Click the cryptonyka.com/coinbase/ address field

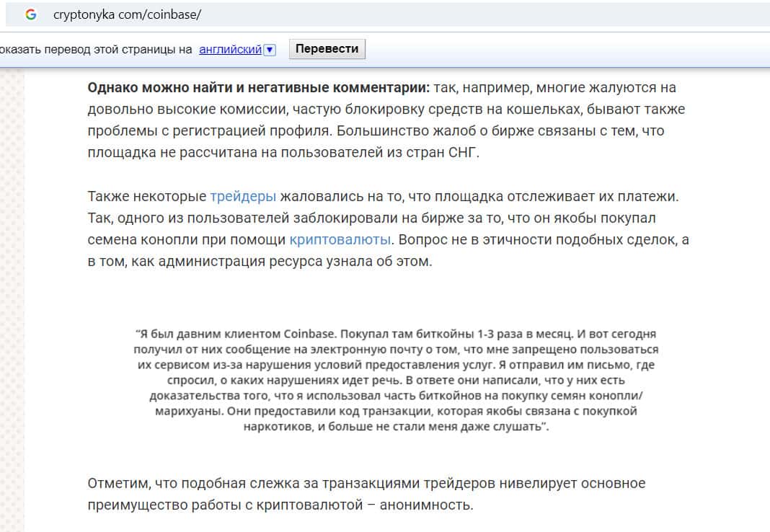coord(388,14)
